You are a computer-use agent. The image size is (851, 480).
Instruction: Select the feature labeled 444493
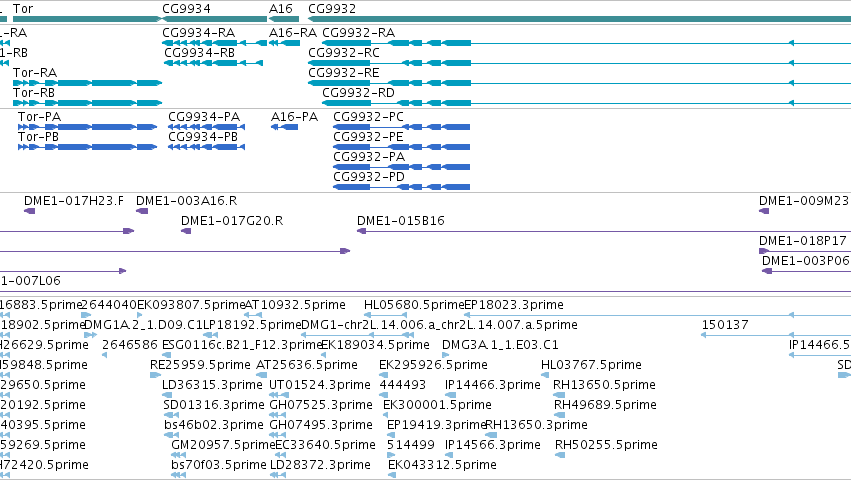[403, 386]
